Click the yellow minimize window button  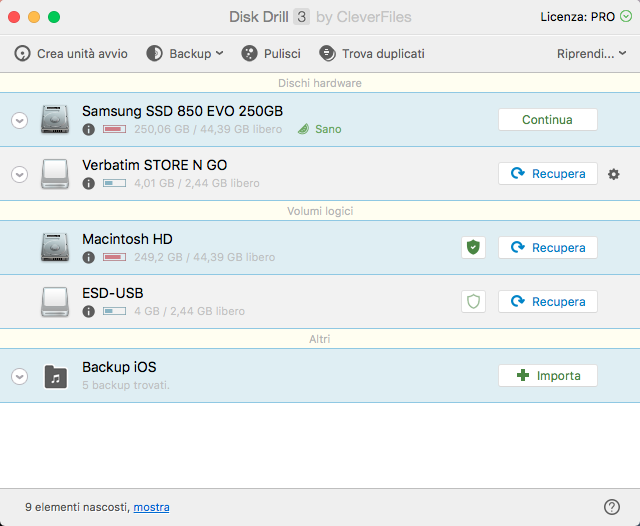point(34,17)
